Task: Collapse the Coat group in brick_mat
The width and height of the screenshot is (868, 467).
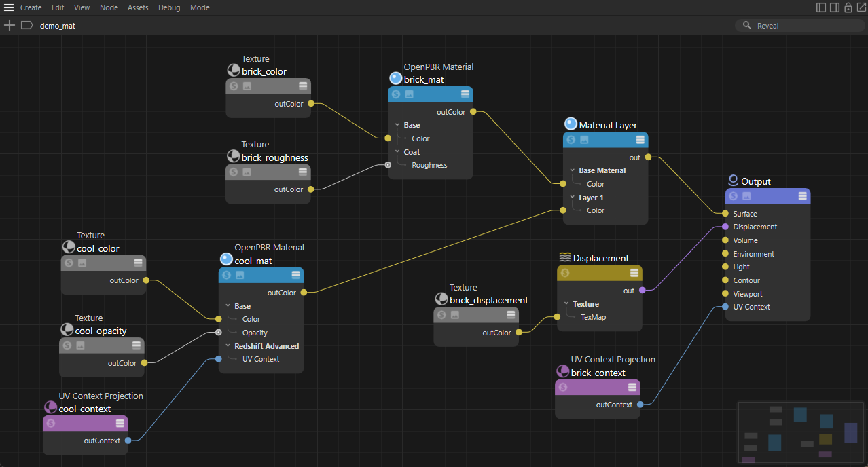Action: click(397, 152)
